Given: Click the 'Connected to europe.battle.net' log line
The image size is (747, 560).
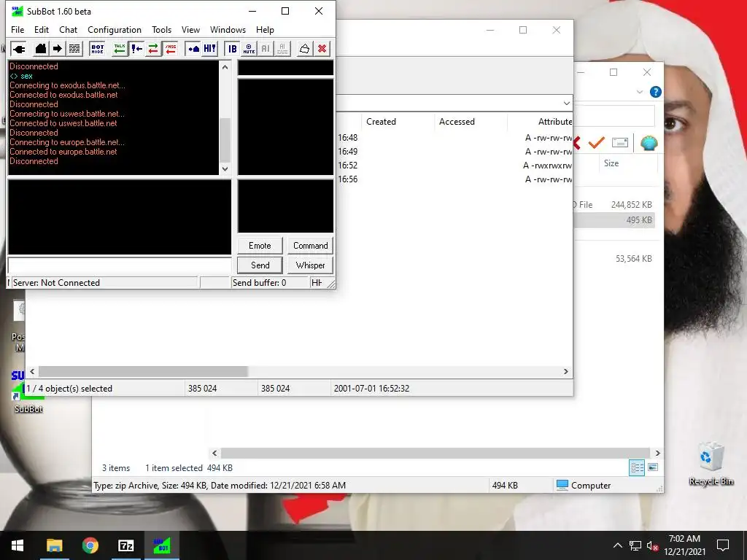Looking at the screenshot, I should (63, 152).
